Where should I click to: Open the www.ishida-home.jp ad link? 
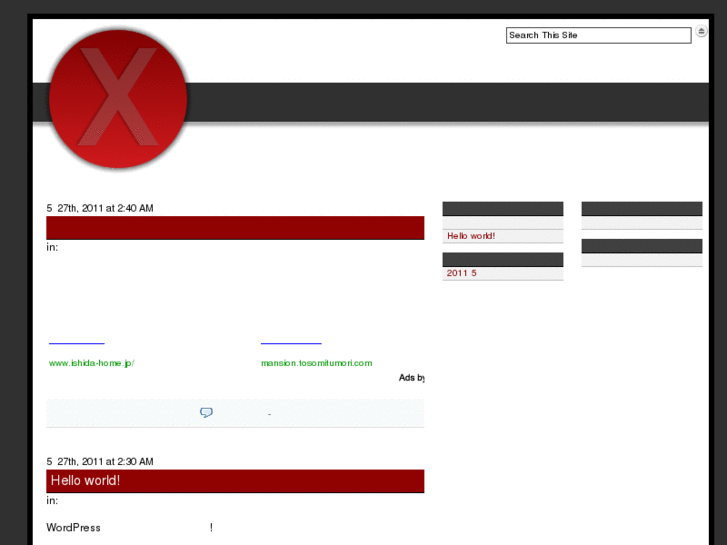(92, 363)
